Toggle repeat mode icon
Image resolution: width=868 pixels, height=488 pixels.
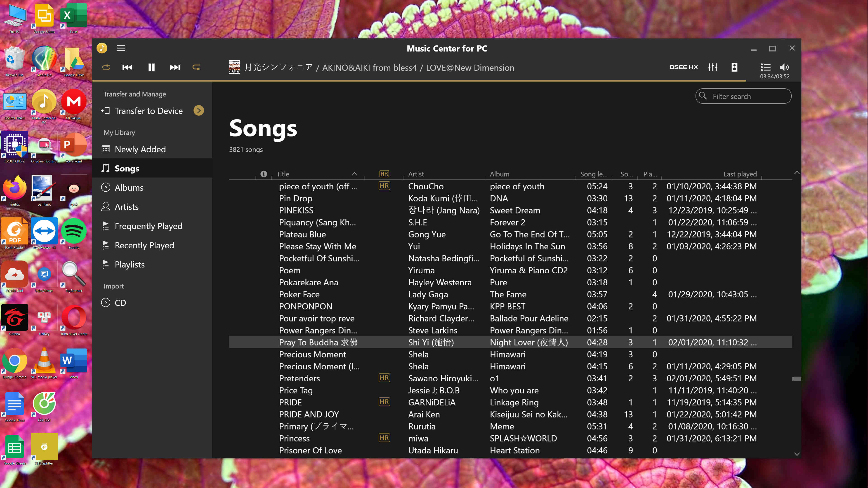(196, 67)
